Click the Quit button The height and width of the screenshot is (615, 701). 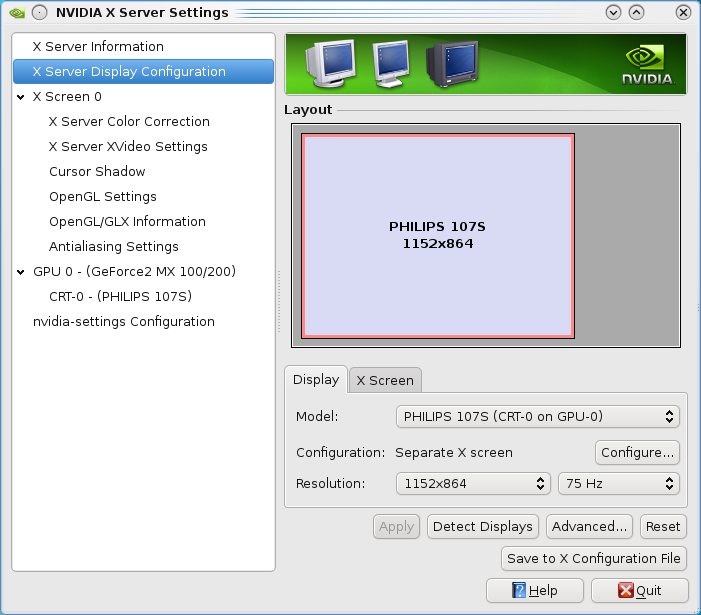(x=640, y=590)
